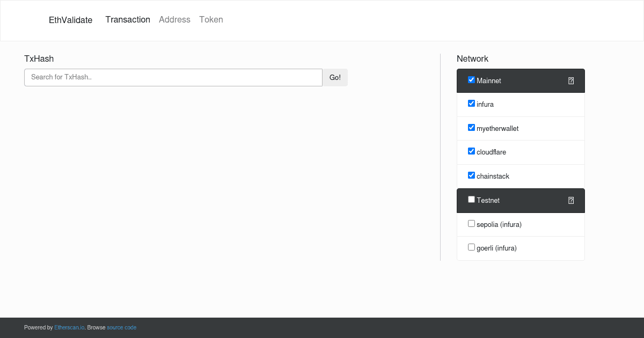Click the EthValidate brand link

pyautogui.click(x=70, y=20)
